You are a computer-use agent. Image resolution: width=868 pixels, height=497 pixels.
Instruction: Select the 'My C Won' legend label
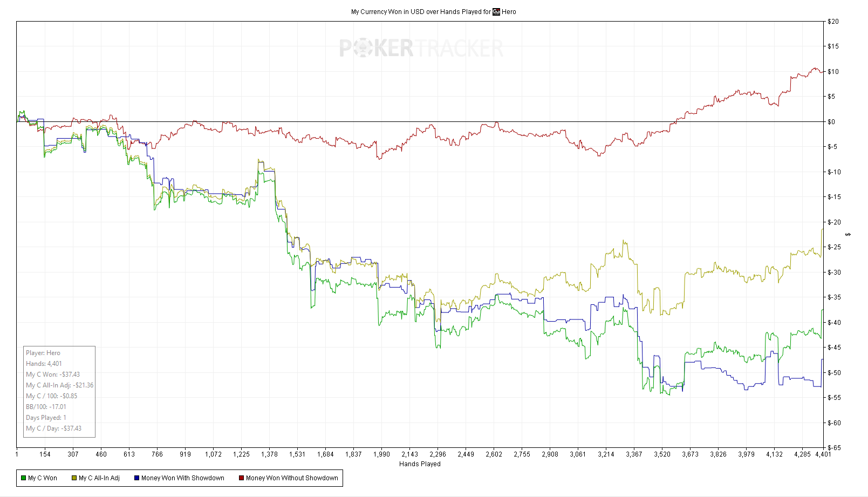[43, 478]
